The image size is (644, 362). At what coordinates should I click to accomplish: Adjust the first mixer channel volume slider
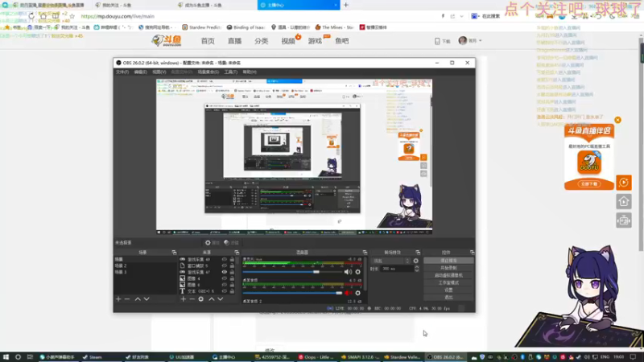(293, 272)
